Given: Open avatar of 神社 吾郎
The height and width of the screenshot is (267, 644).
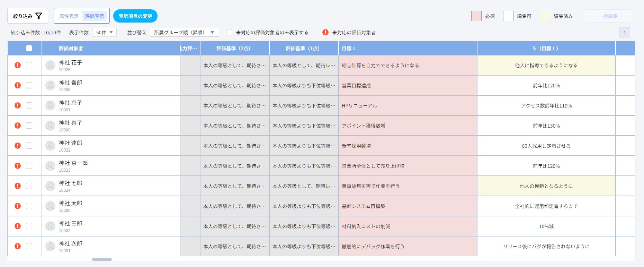Looking at the screenshot, I should (x=50, y=85).
